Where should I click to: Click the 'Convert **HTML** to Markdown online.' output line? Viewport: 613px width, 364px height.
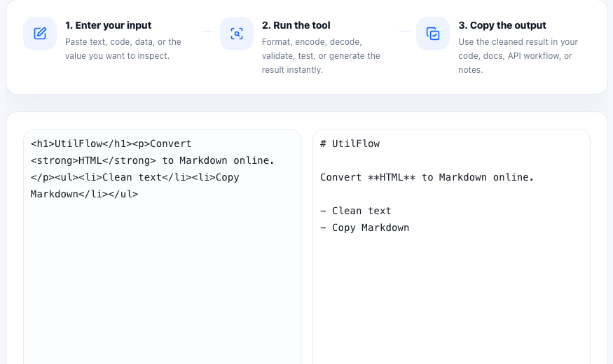point(427,177)
